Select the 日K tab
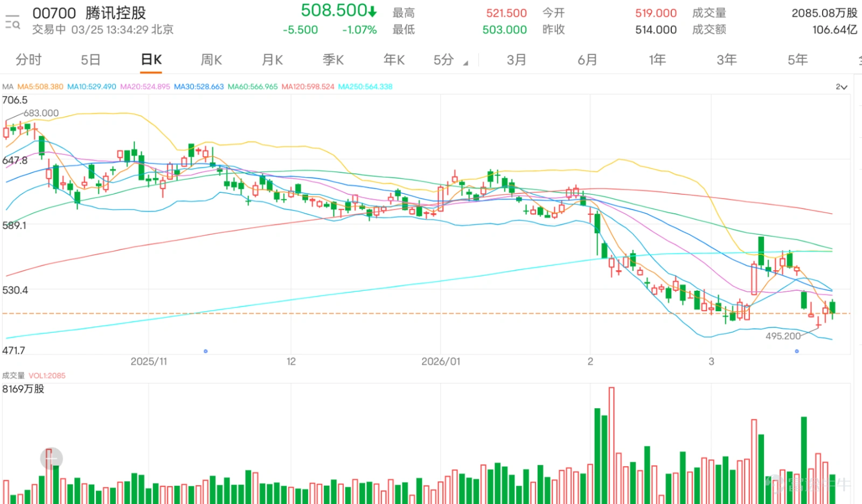 151,60
